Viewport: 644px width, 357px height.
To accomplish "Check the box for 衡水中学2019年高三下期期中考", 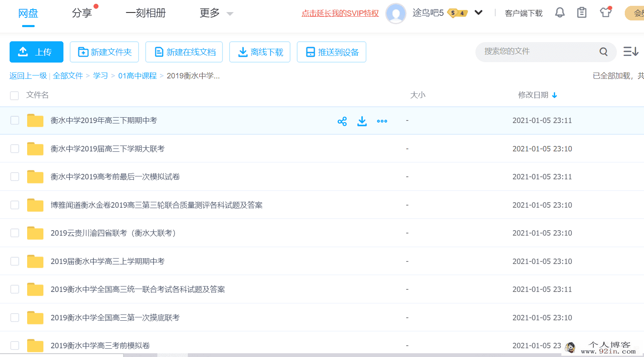I will pyautogui.click(x=15, y=121).
